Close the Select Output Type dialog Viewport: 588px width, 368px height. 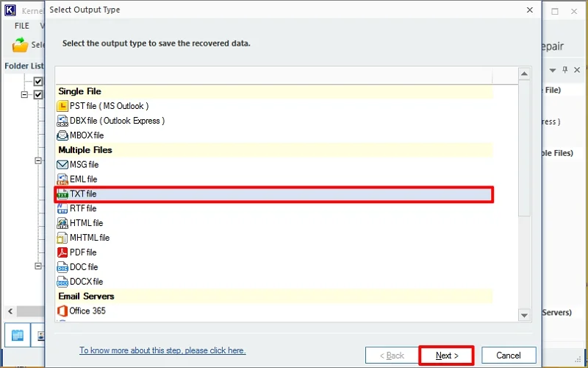point(529,10)
